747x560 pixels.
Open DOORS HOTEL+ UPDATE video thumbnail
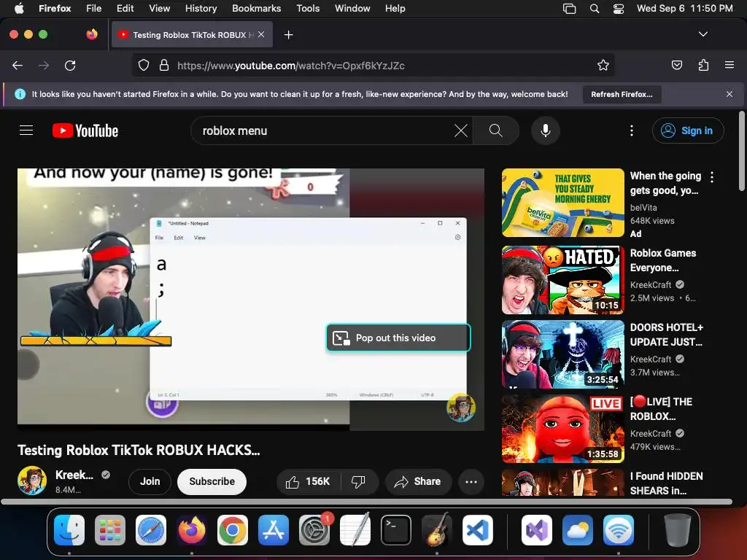(563, 354)
